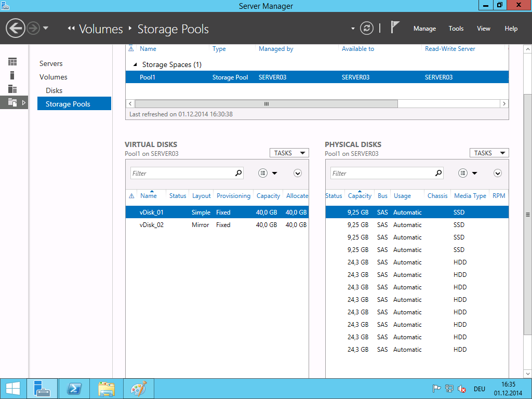Sort pools by Type column
The height and width of the screenshot is (399, 532).
219,49
